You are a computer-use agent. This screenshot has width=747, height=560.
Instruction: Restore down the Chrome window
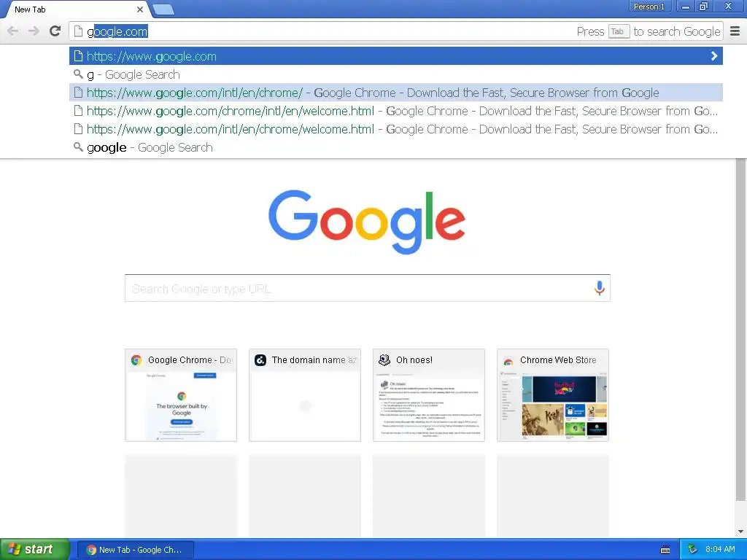[703, 7]
